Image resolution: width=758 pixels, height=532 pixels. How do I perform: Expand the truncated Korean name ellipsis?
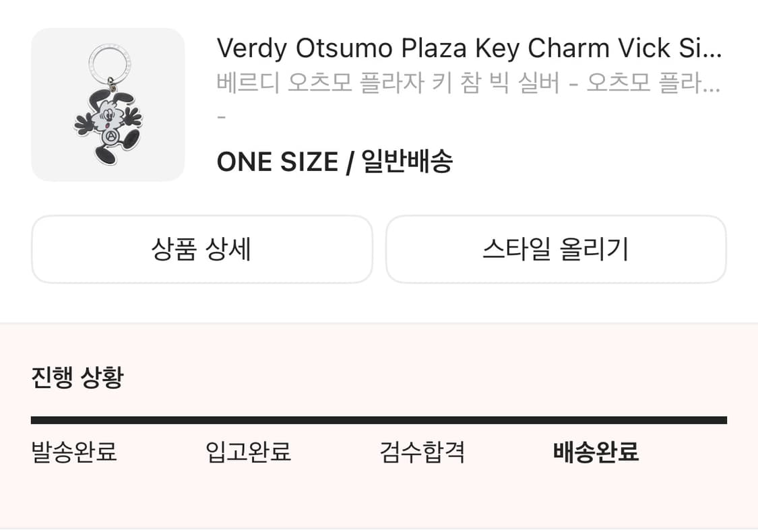tap(712, 83)
